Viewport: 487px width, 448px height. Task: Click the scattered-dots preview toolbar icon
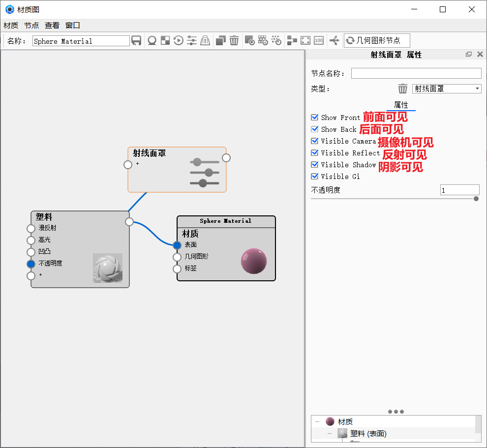(x=276, y=41)
